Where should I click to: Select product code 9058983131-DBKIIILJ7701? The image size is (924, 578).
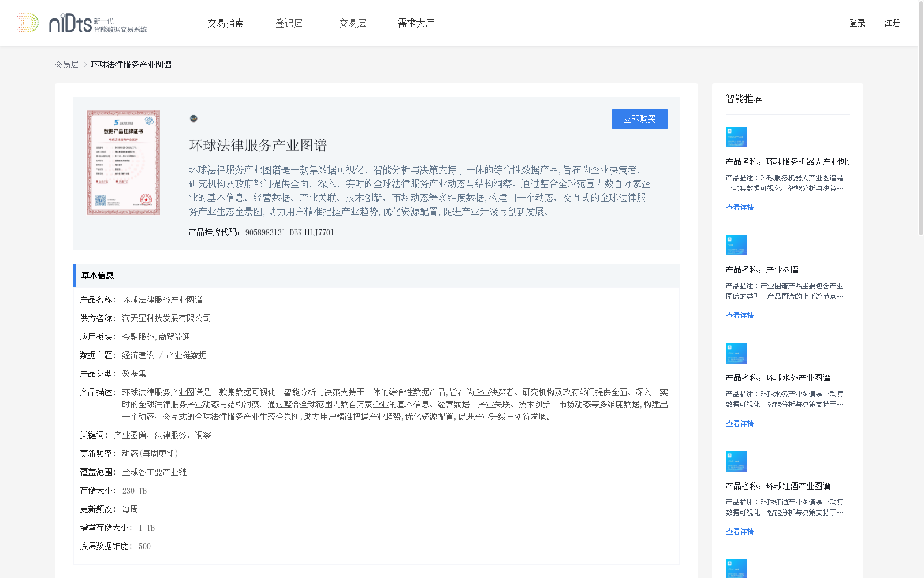coord(290,232)
